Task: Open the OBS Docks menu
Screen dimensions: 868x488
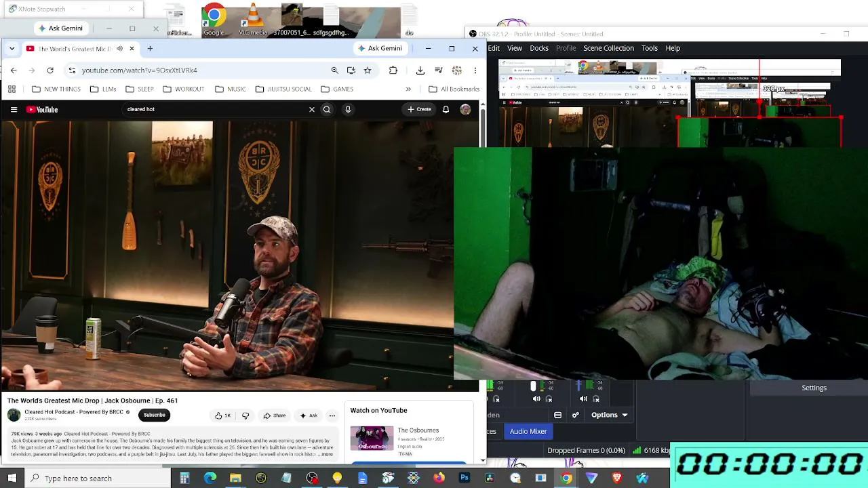Action: (x=539, y=48)
